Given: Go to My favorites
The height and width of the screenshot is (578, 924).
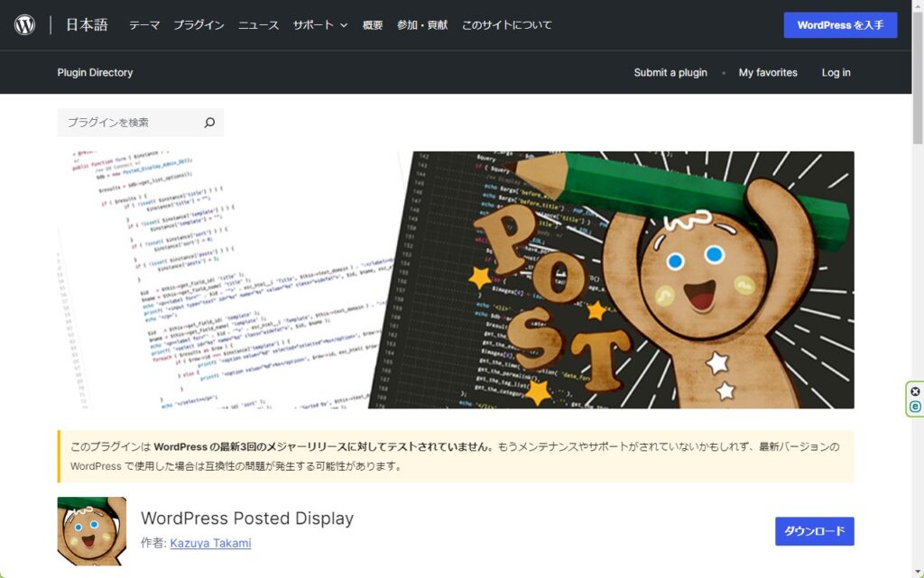Looking at the screenshot, I should [x=768, y=72].
